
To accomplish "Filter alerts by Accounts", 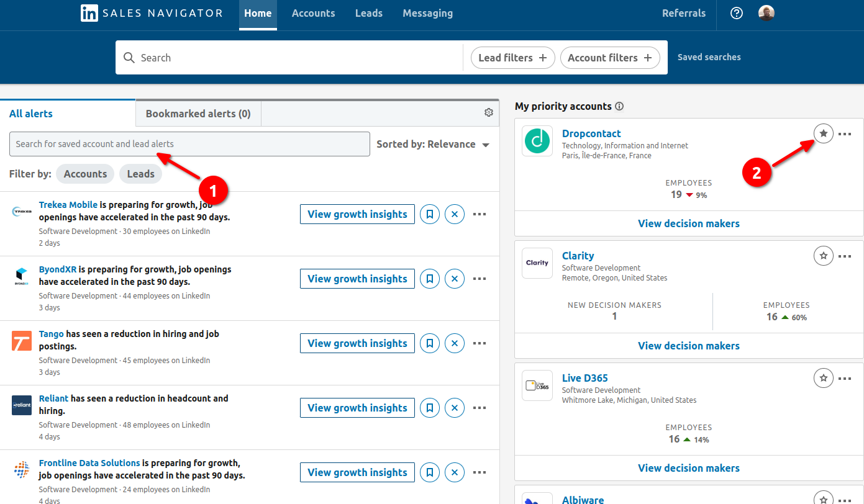I will [85, 174].
